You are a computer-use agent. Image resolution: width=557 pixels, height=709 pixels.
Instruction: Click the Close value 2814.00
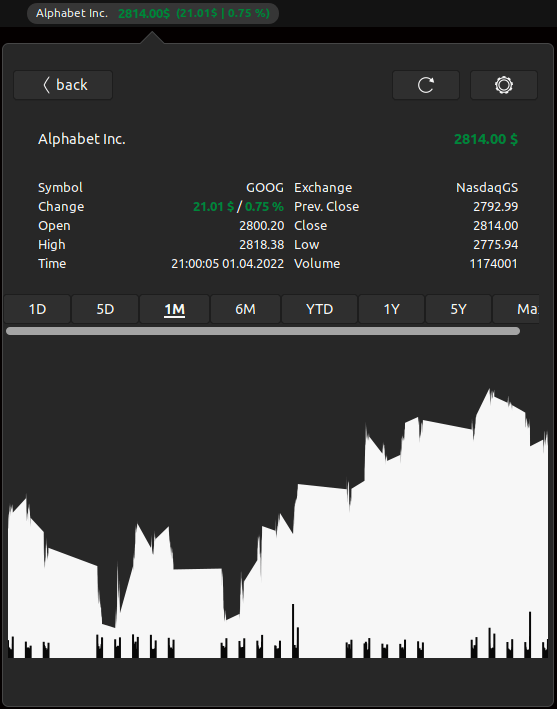(x=496, y=226)
